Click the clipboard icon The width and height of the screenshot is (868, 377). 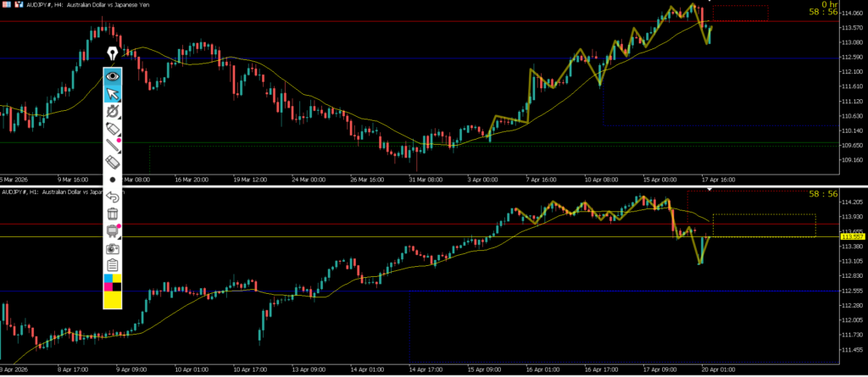click(x=113, y=265)
